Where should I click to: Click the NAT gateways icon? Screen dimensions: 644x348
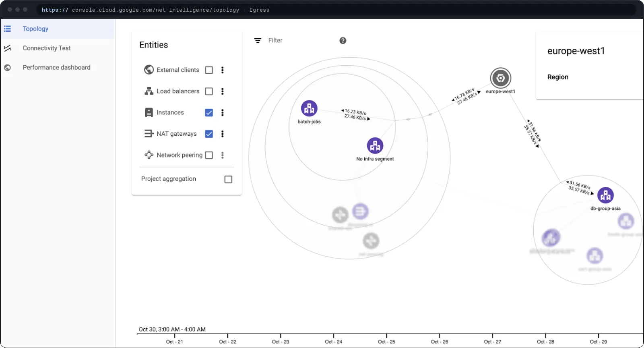coord(149,134)
